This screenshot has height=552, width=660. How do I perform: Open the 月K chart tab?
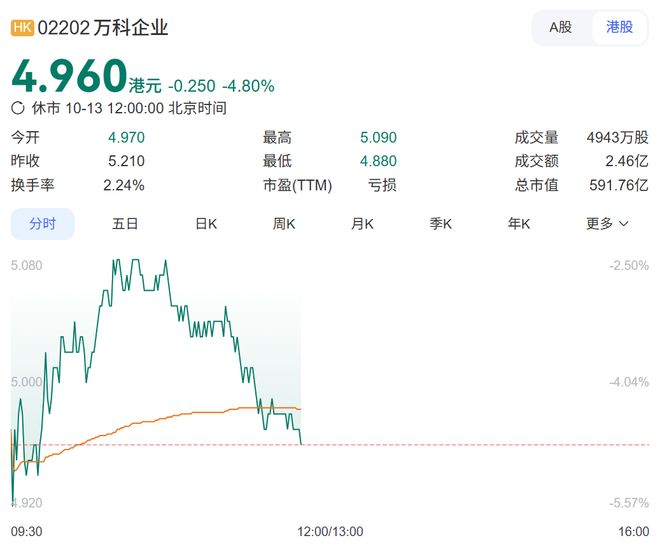pyautogui.click(x=362, y=224)
